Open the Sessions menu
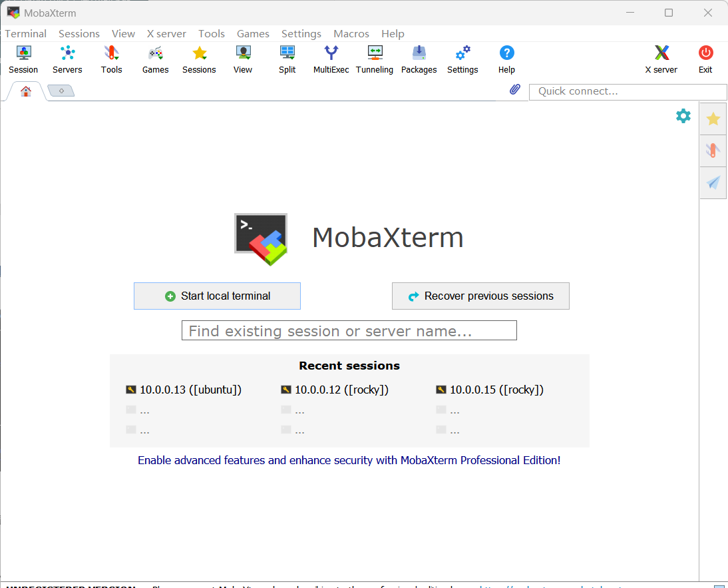728x588 pixels. click(x=79, y=34)
